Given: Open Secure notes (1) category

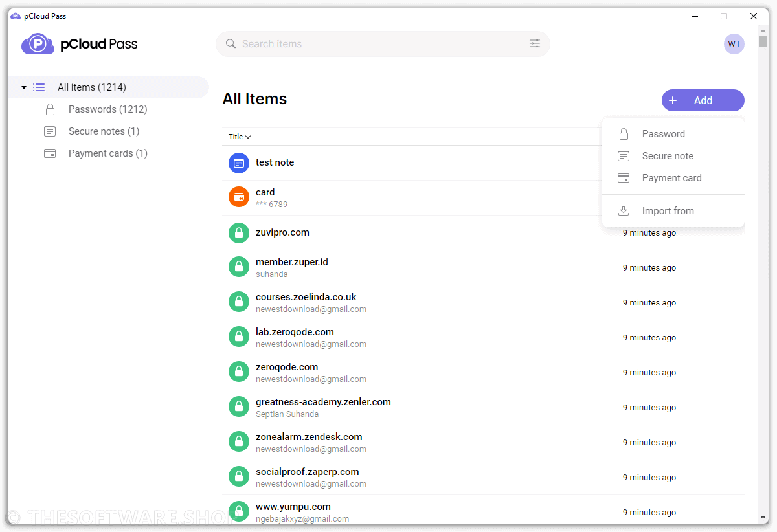Looking at the screenshot, I should tap(104, 131).
